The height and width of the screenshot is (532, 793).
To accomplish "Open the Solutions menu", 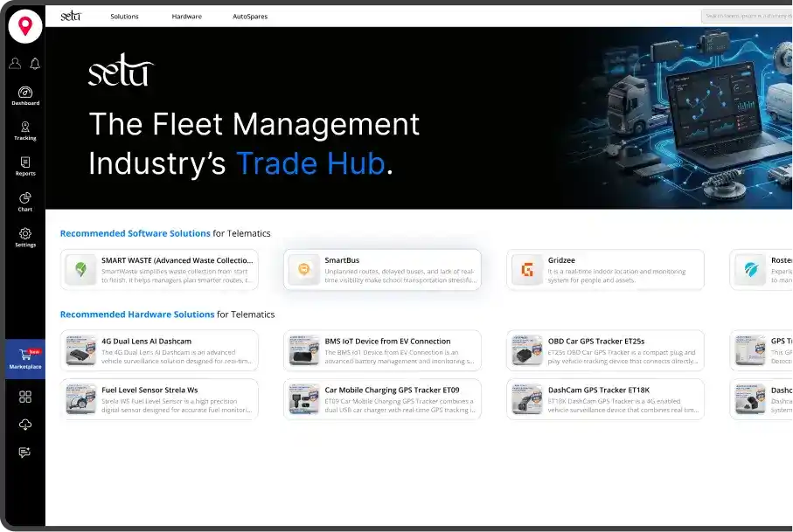I will pyautogui.click(x=124, y=17).
